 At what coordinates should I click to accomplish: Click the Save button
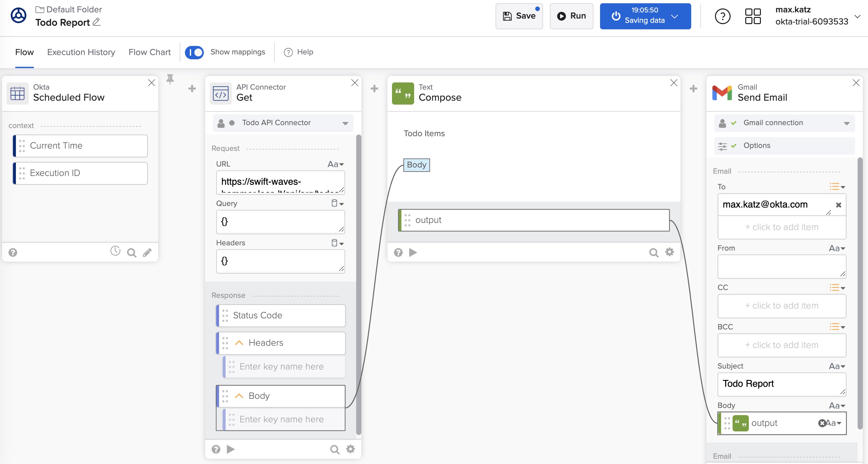point(519,16)
